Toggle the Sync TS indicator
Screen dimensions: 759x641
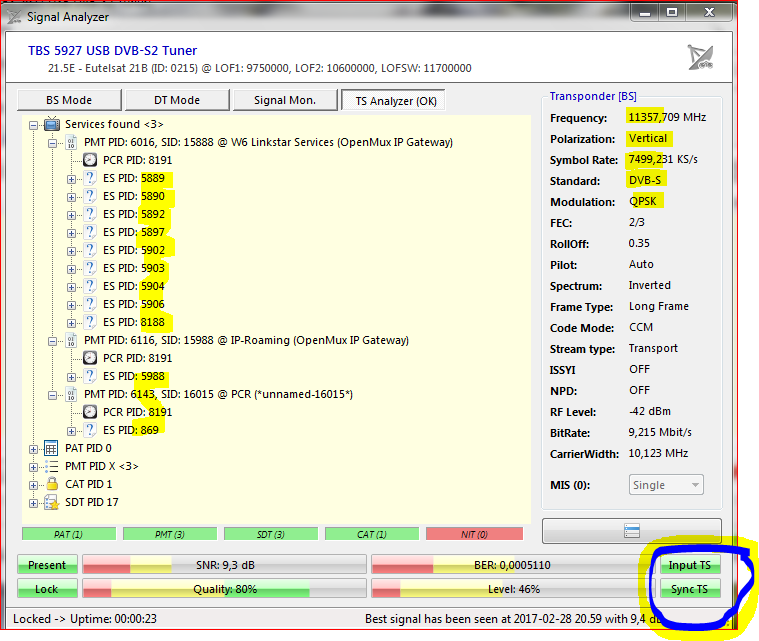[690, 589]
